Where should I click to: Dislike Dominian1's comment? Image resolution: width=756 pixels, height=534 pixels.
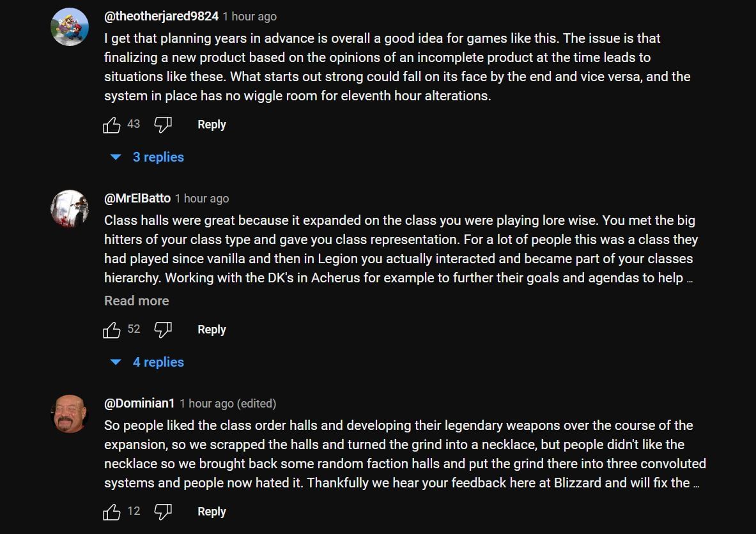164,512
